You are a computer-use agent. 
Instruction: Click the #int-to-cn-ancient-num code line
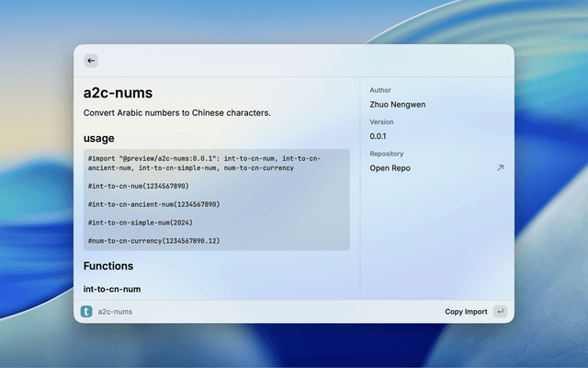[x=153, y=203]
